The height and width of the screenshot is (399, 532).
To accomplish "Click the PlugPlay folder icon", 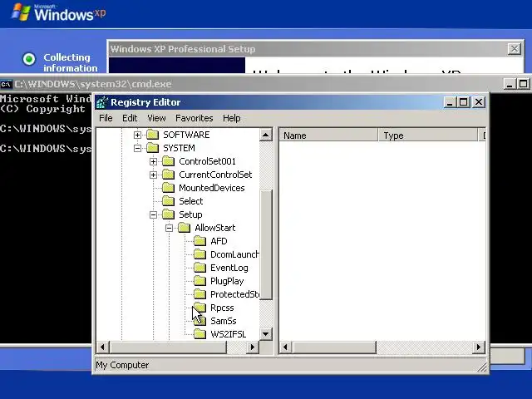I will click(199, 281).
